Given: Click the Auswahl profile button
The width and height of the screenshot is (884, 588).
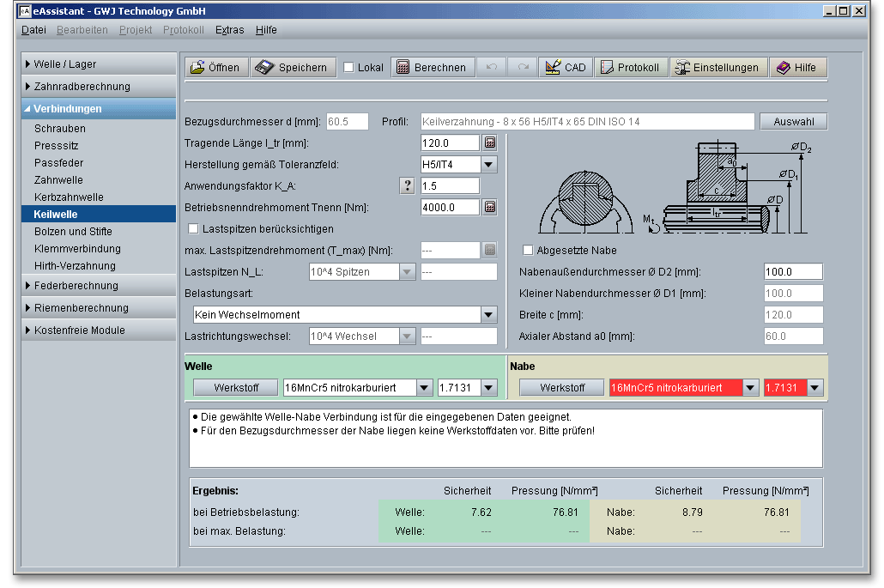Looking at the screenshot, I should [x=793, y=122].
